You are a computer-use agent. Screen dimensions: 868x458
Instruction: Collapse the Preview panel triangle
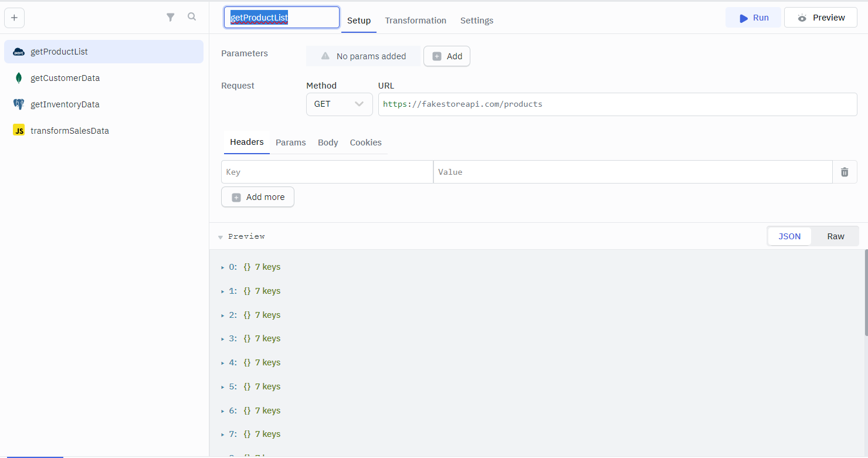coord(221,237)
